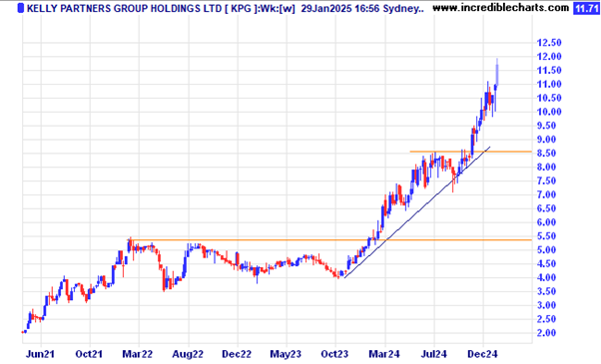
Task: Click the Aug22 date axis label
Action: tap(188, 354)
